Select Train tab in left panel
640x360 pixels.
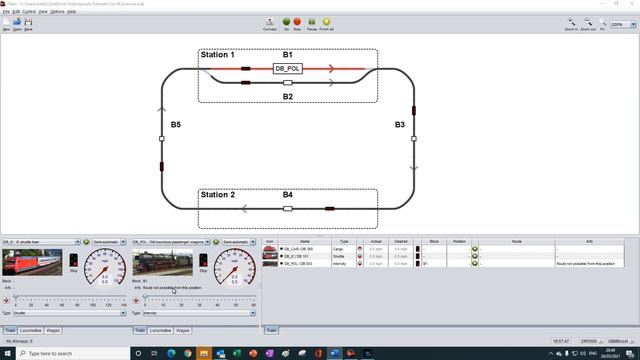pos(10,330)
